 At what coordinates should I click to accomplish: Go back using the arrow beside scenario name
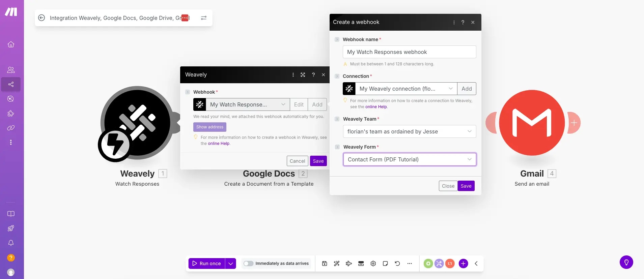[x=41, y=18]
